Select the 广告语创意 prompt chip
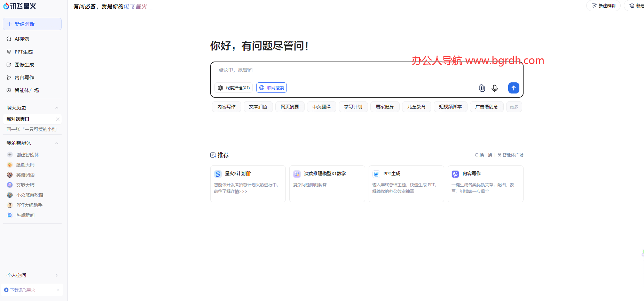 click(x=487, y=107)
